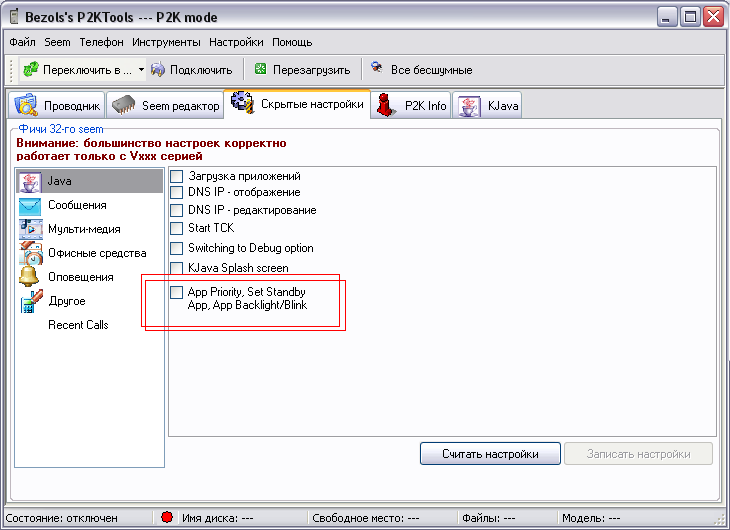Image resolution: width=730 pixels, height=530 pixels.
Task: Enable 'Загрузка приложений' checkbox
Action: tap(176, 176)
